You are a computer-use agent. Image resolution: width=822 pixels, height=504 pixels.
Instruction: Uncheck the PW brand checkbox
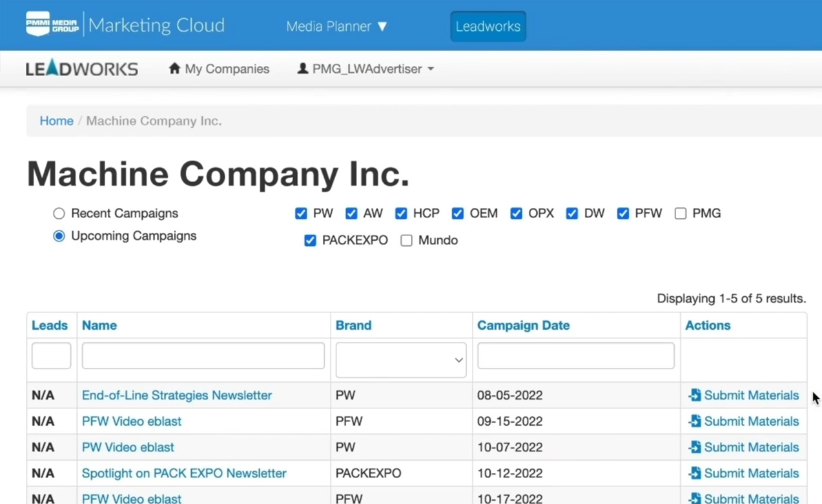click(x=301, y=213)
